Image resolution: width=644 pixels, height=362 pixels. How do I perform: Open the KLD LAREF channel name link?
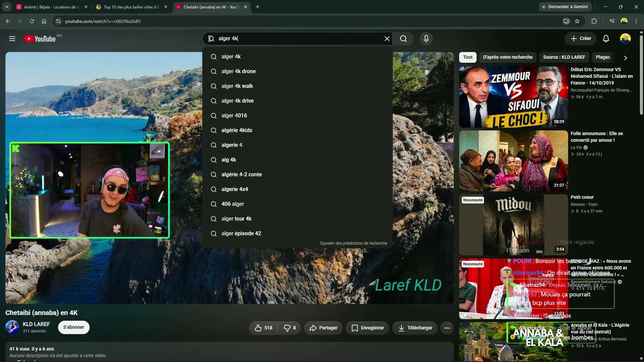point(36,324)
